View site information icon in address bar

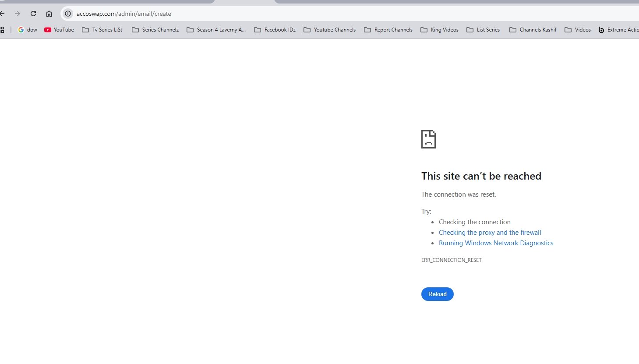68,14
